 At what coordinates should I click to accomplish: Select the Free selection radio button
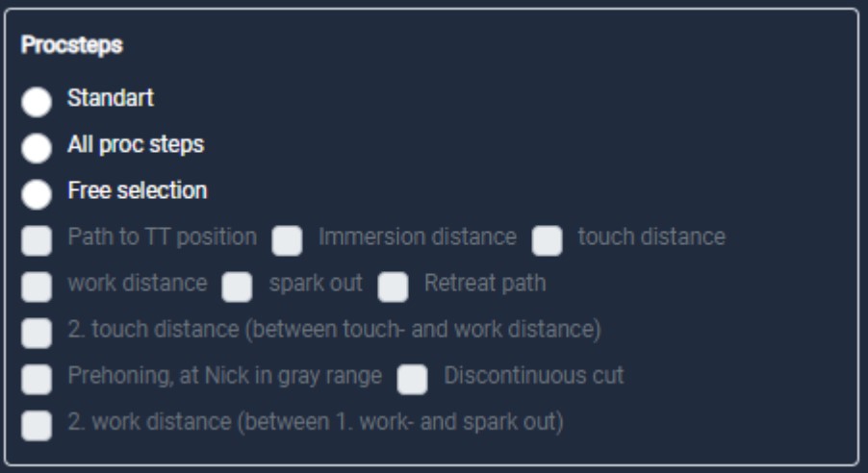click(x=37, y=194)
